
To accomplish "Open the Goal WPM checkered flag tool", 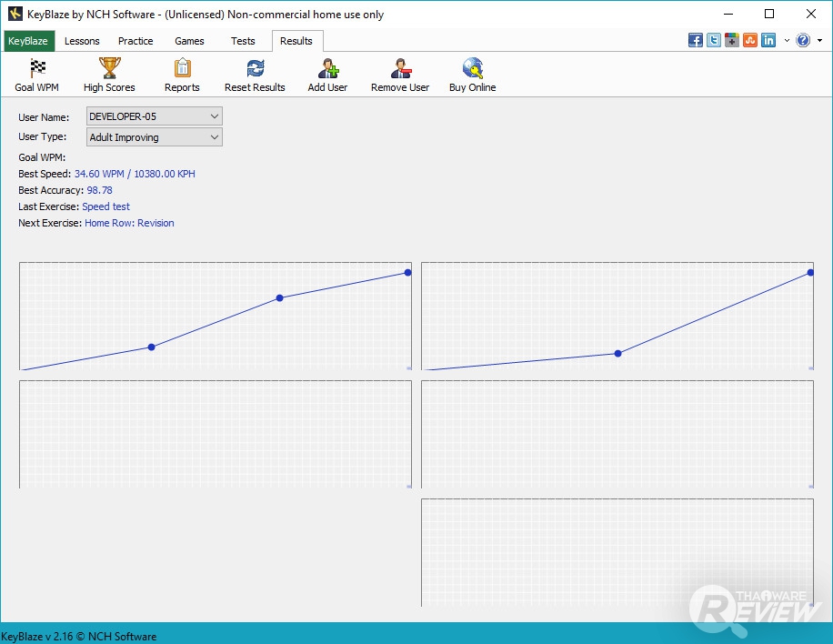I will (36, 75).
